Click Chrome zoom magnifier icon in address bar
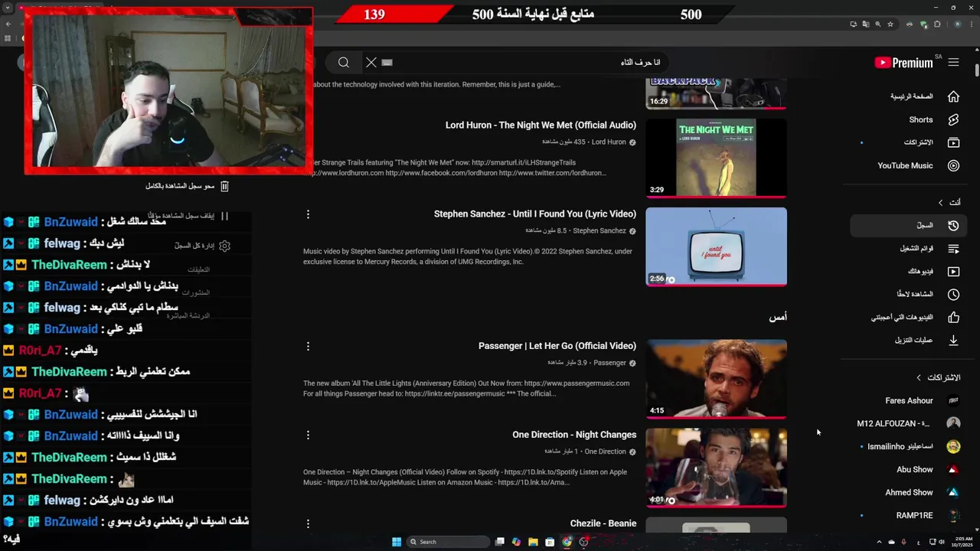This screenshot has height=551, width=980. 877,24
